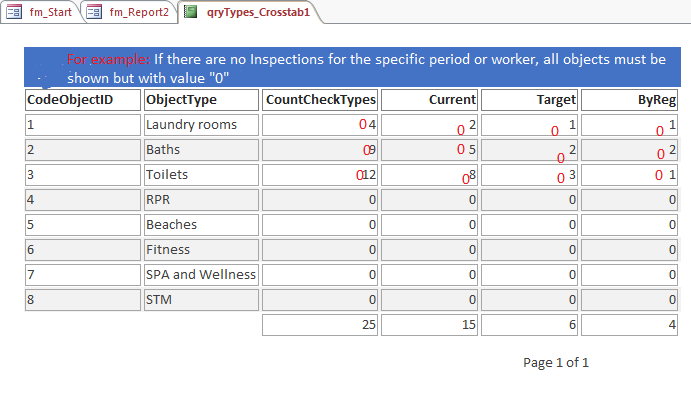
Task: Click Current cell in Baths row
Action: [x=429, y=150]
